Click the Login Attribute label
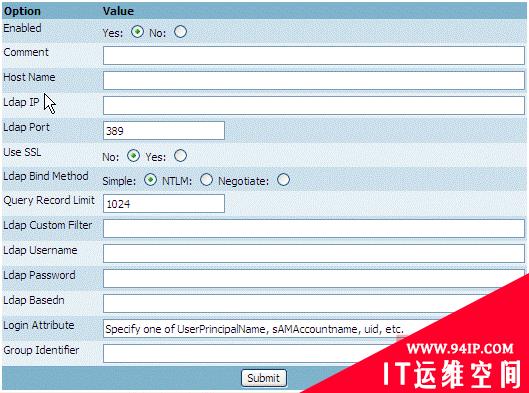The image size is (529, 393). [x=39, y=325]
